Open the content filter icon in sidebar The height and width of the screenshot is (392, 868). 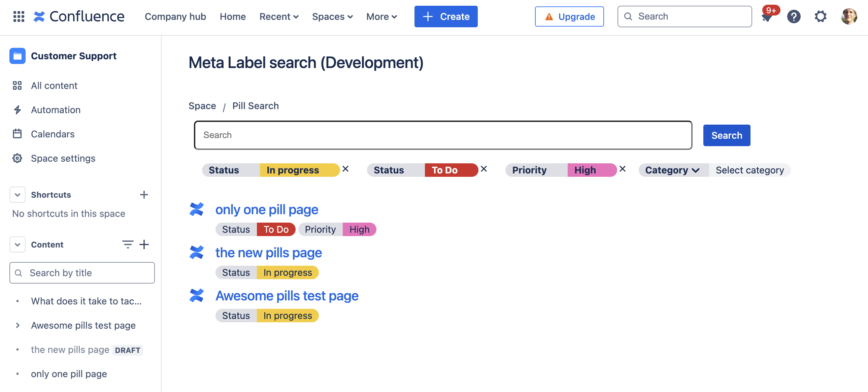127,244
